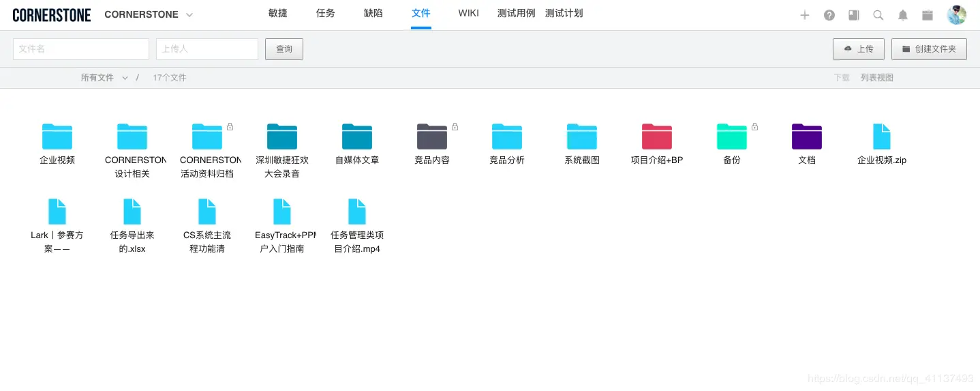Open the CORNERSTONE 活动资料归档 folder icon

(207, 136)
